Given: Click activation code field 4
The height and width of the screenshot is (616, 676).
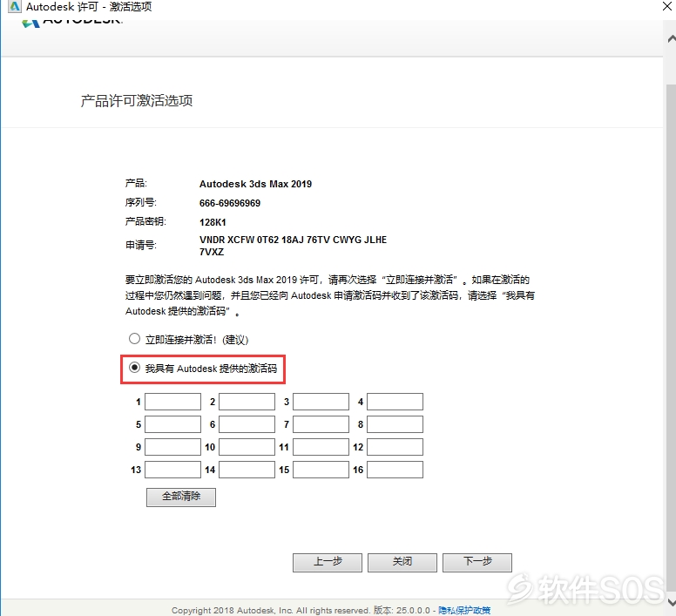Looking at the screenshot, I should (x=395, y=402).
